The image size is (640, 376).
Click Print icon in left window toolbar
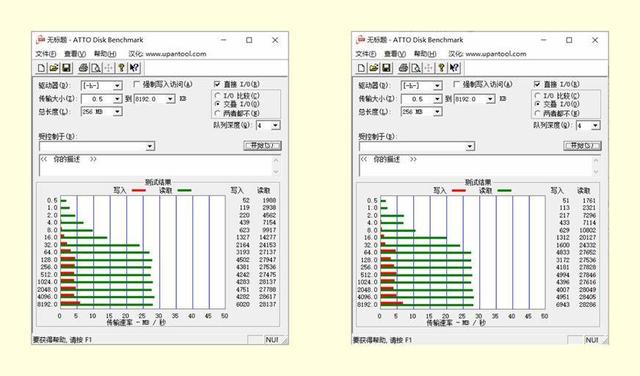tap(83, 68)
